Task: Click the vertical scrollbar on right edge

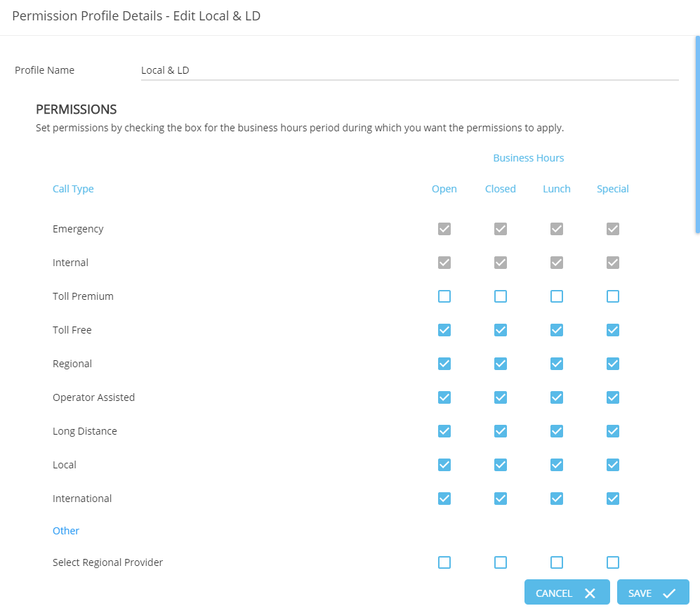Action: coord(697,135)
